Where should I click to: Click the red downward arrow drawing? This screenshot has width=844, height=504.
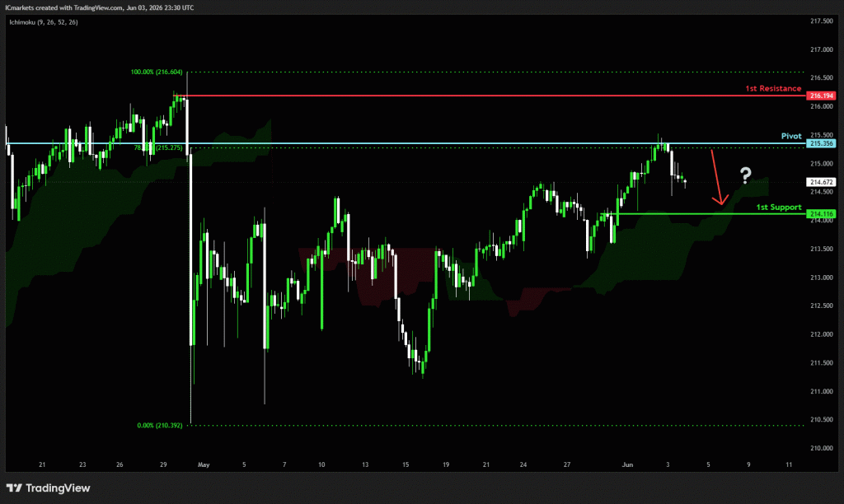point(719,177)
